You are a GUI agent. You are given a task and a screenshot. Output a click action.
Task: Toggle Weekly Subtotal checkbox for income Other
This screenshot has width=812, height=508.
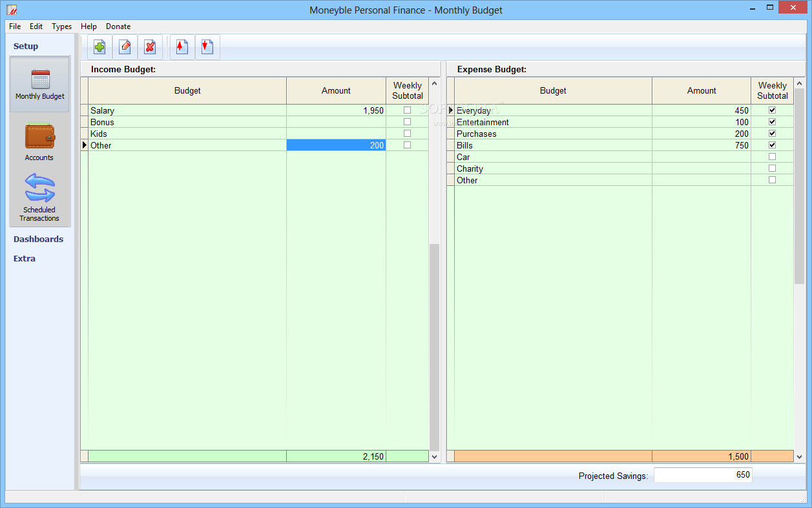pos(407,145)
